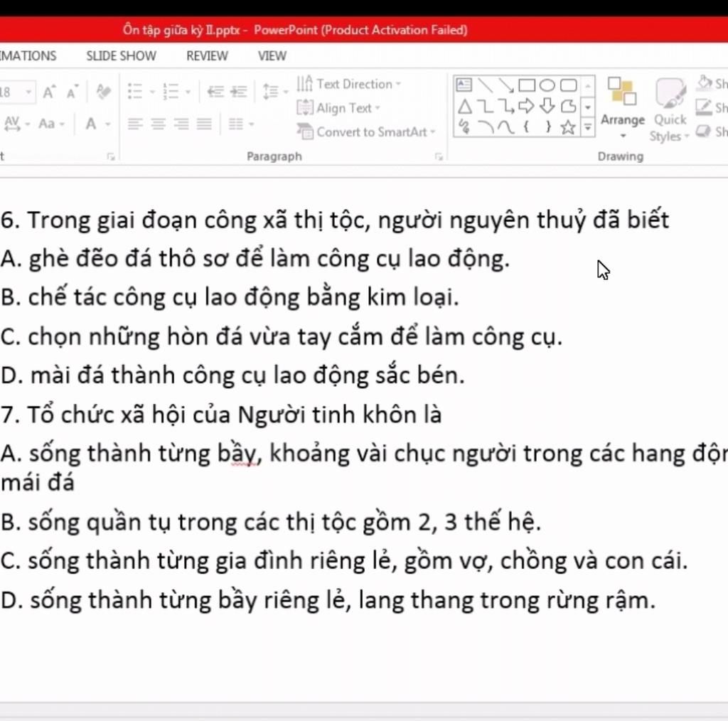Expand the full shapes gallery
The height and width of the screenshot is (721, 728).
coord(588,127)
